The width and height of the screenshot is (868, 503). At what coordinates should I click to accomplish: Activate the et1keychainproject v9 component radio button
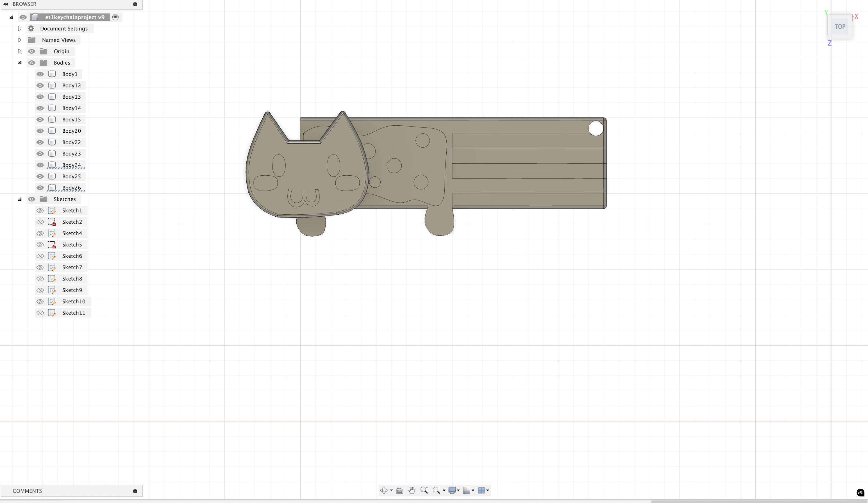coord(115,17)
